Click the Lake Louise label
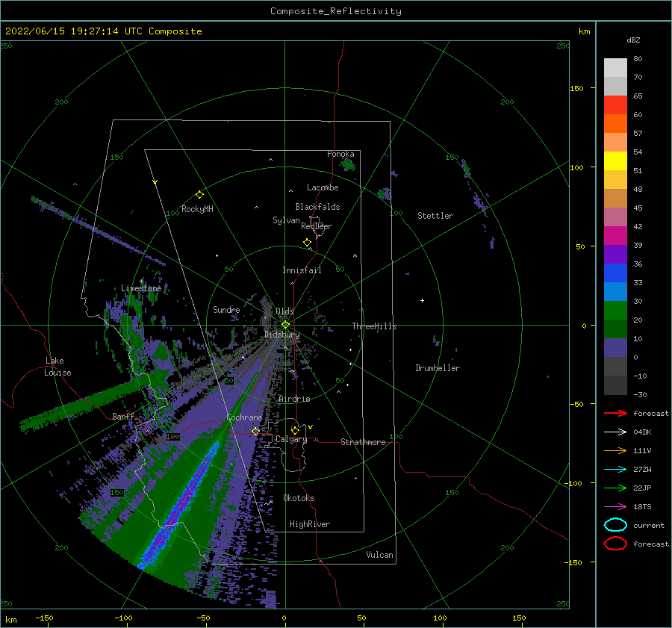The height and width of the screenshot is (628, 672). click(x=57, y=367)
